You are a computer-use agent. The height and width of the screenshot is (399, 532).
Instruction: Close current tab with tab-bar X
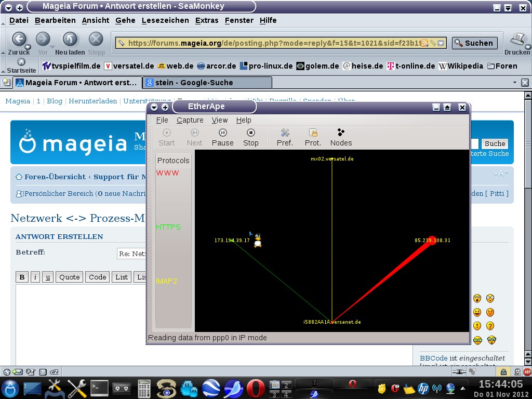tap(525, 83)
